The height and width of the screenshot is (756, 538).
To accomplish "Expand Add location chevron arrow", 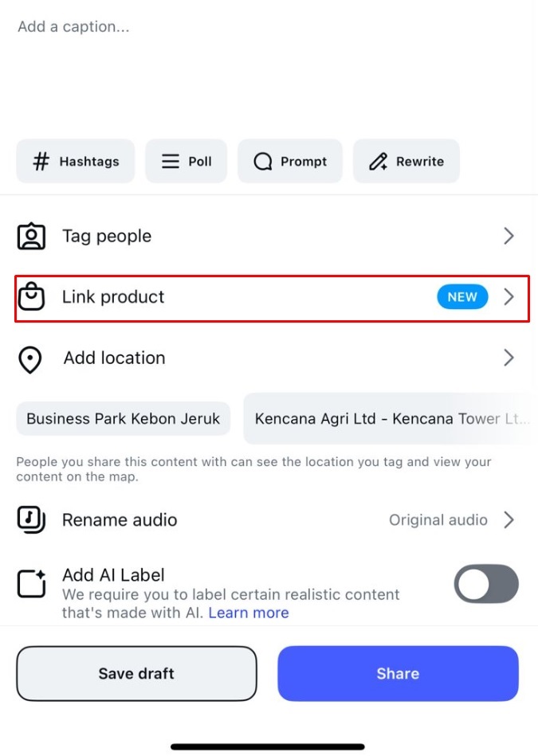I will [509, 358].
